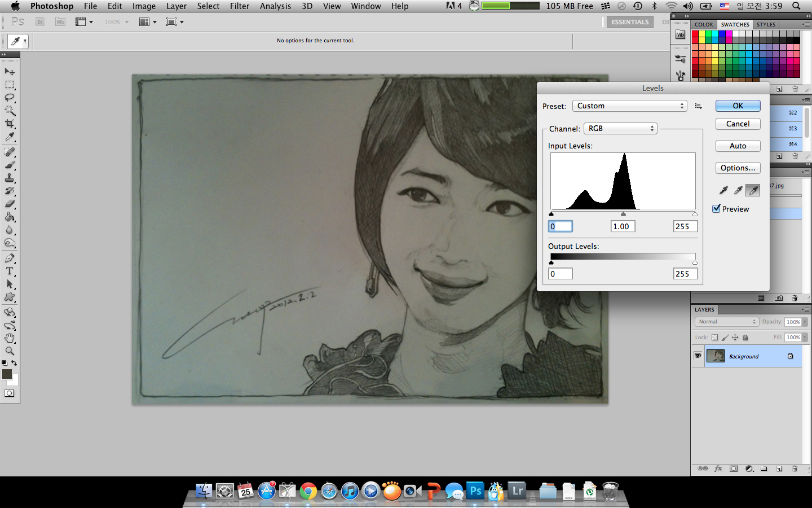
Task: Toggle the Preview checkbox in Levels
Action: pos(716,208)
